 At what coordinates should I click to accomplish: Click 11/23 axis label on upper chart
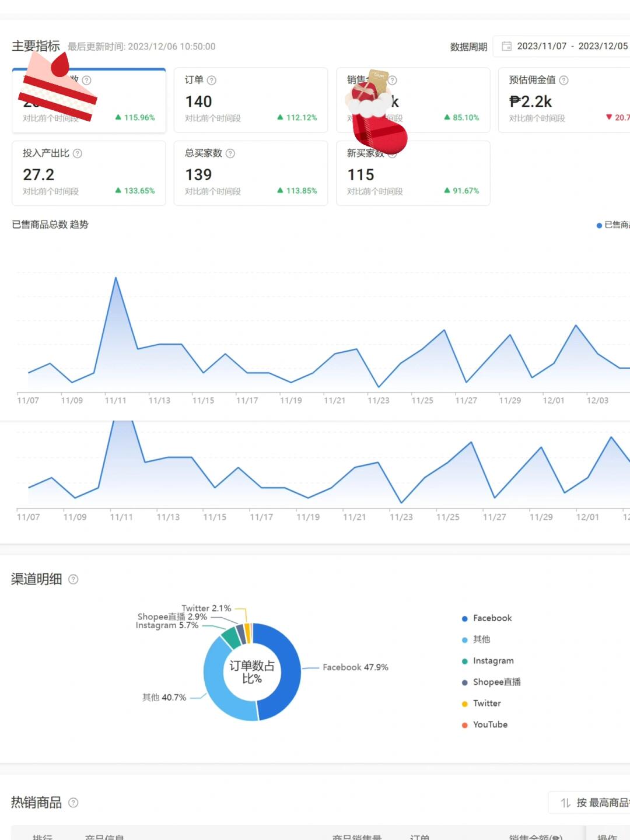coord(379,401)
